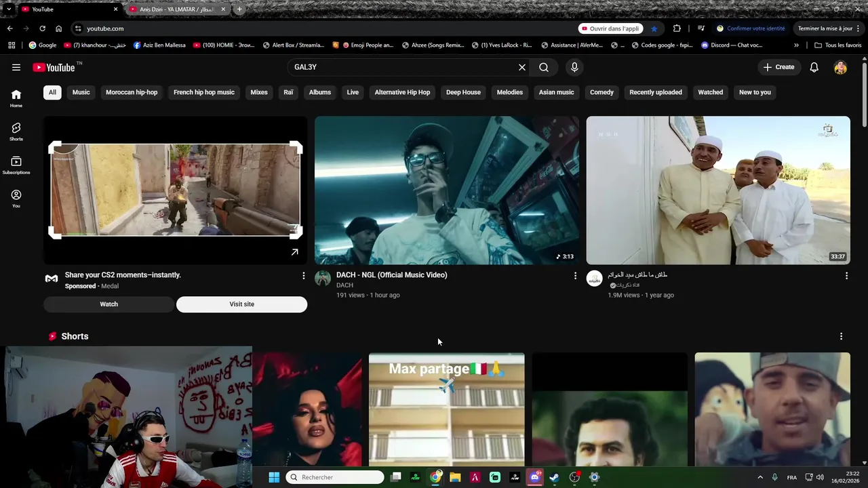Open the You section in sidebar
The height and width of the screenshot is (488, 868).
point(16,199)
